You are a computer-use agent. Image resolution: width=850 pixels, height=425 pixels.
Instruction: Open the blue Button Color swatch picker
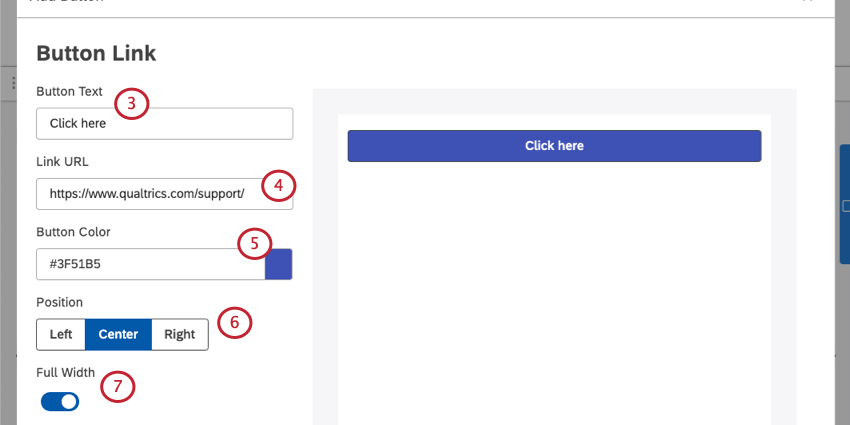(x=279, y=265)
